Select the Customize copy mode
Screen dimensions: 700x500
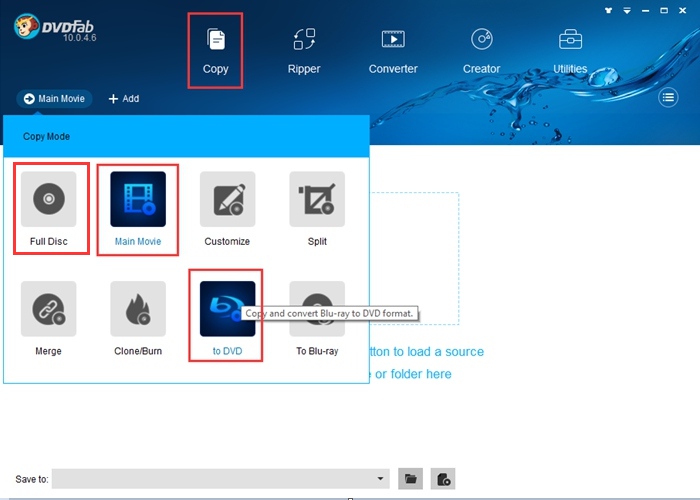coord(227,209)
